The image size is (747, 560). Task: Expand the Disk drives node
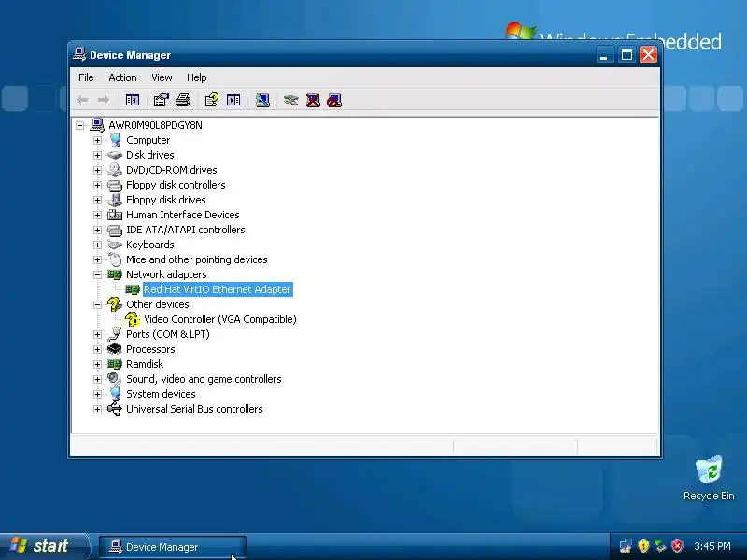[97, 155]
